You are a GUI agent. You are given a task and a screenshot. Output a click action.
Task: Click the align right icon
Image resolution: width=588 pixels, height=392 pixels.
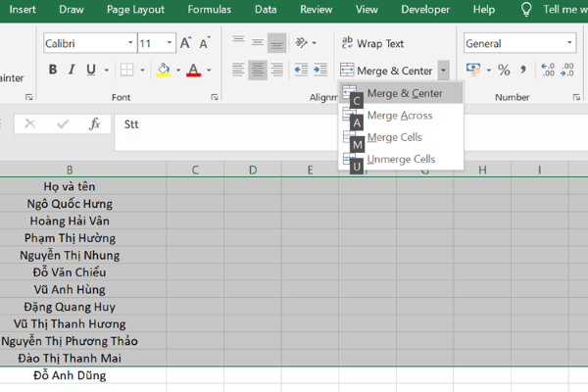[x=276, y=70]
